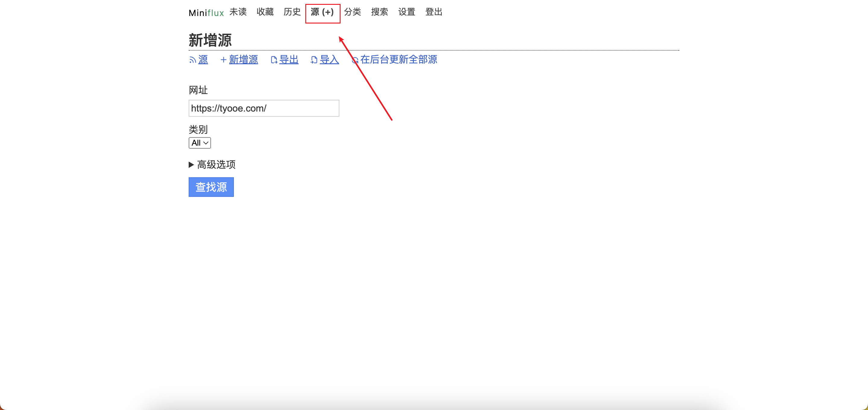Click the plus icon next to 新增源

(223, 60)
